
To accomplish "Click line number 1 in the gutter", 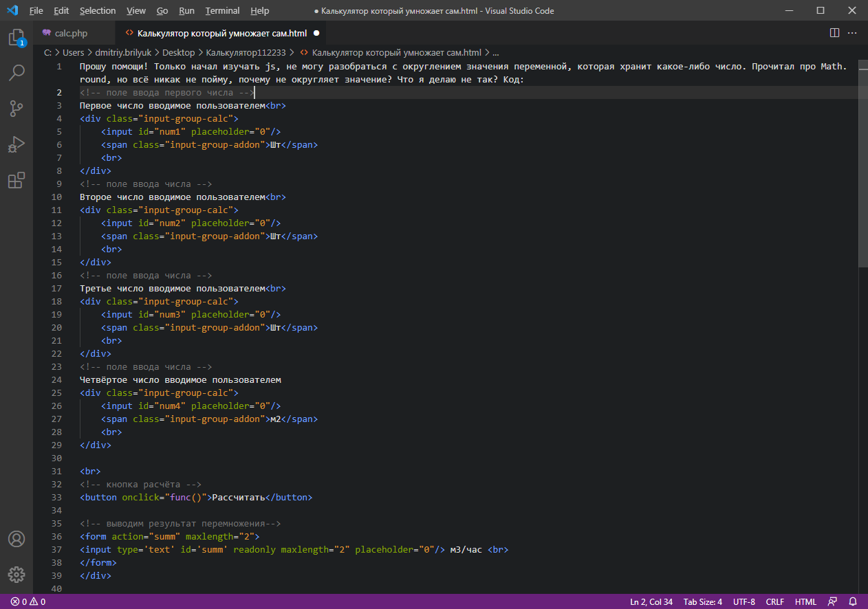I will [59, 67].
